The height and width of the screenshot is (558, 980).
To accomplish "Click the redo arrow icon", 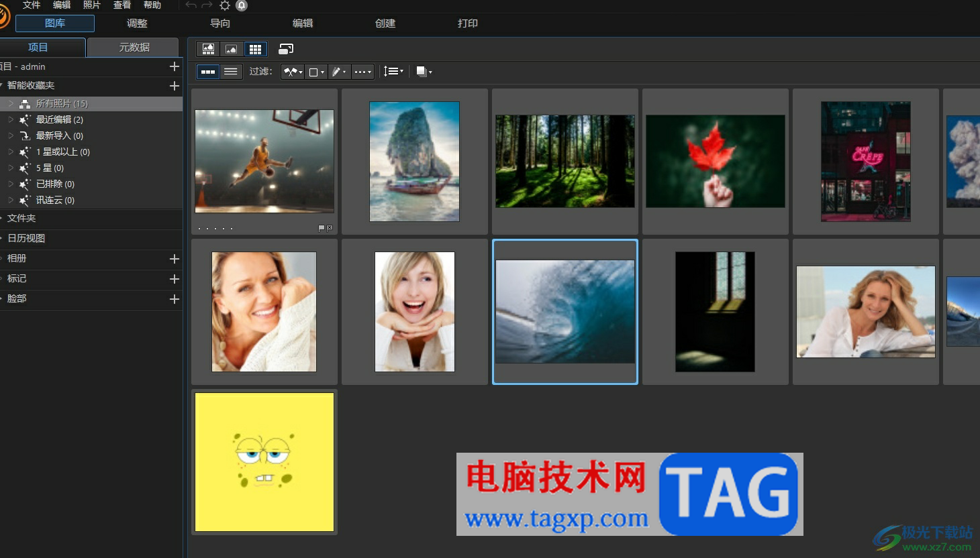I will pos(207,5).
